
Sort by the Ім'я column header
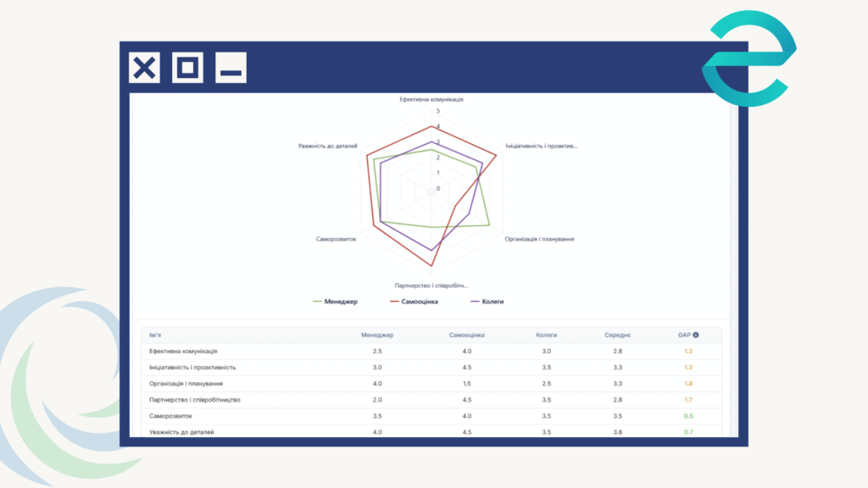[158, 335]
